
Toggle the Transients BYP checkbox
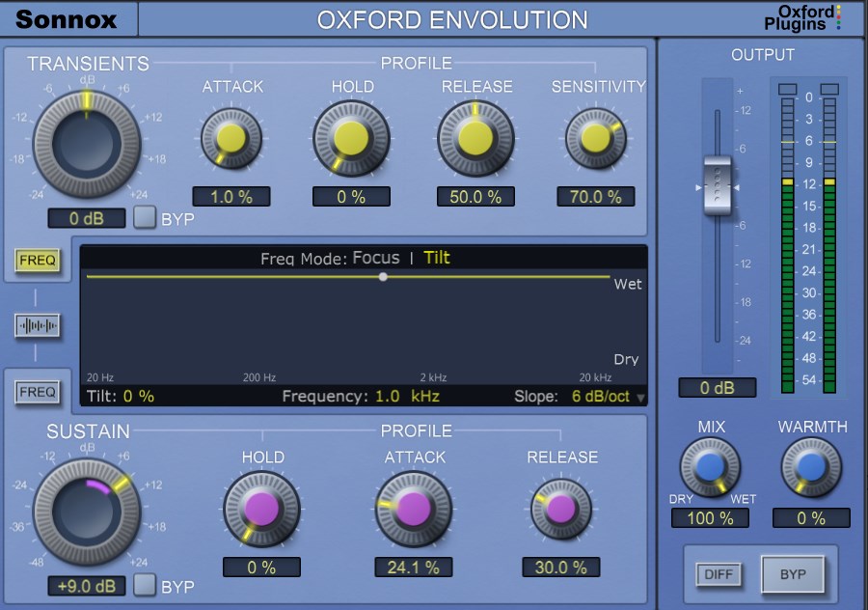pyautogui.click(x=145, y=217)
